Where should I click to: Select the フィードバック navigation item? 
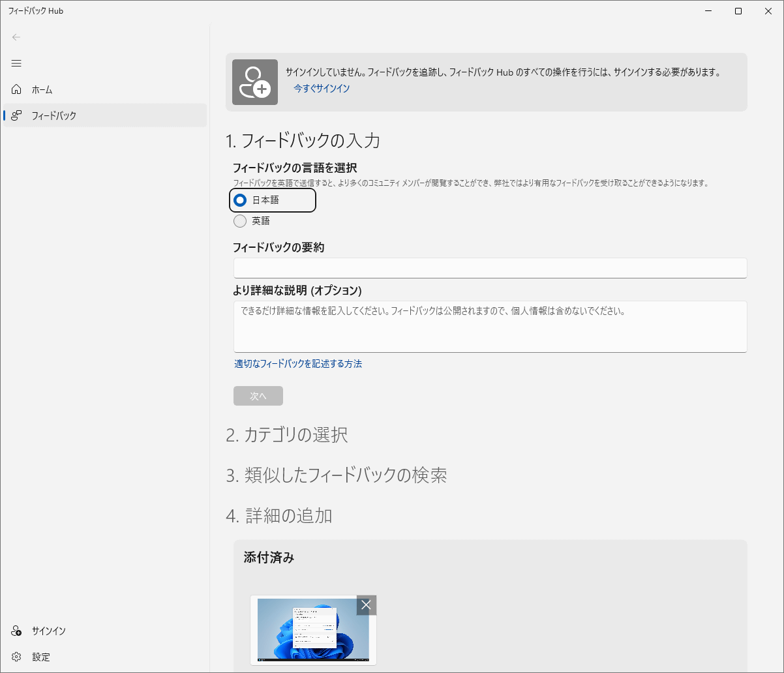[x=54, y=115]
